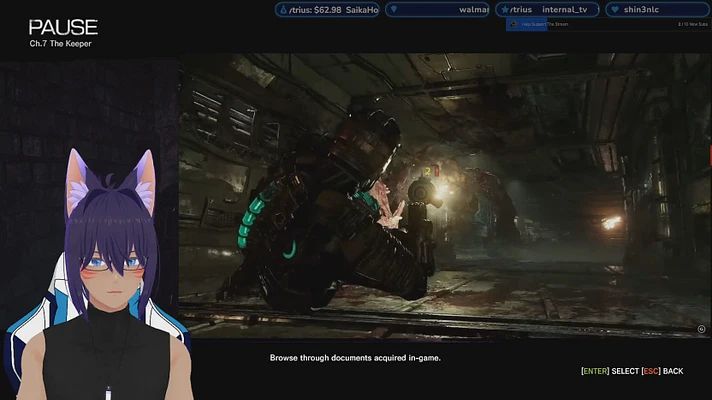
Task: Click 'Browse through documents acquired in-game.' text
Action: [x=355, y=358]
